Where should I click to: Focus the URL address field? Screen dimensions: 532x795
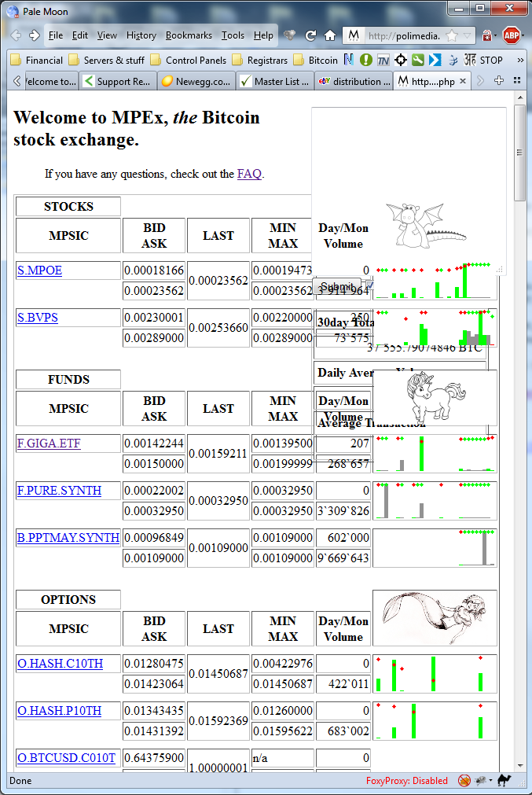click(x=405, y=36)
